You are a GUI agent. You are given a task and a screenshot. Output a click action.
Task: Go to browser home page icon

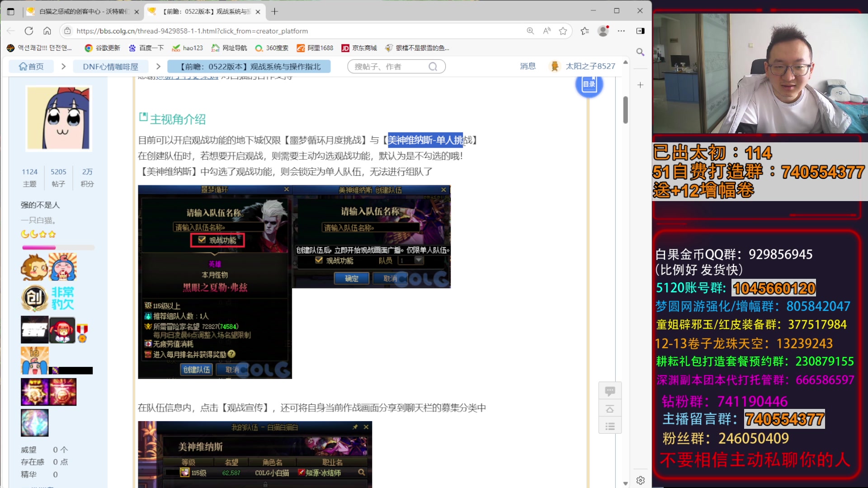pos(47,31)
